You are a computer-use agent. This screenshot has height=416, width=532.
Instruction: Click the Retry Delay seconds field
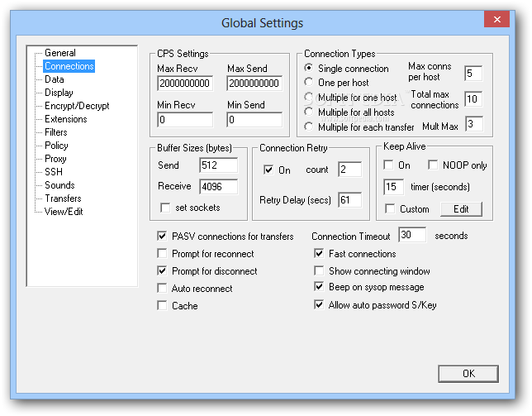click(349, 199)
